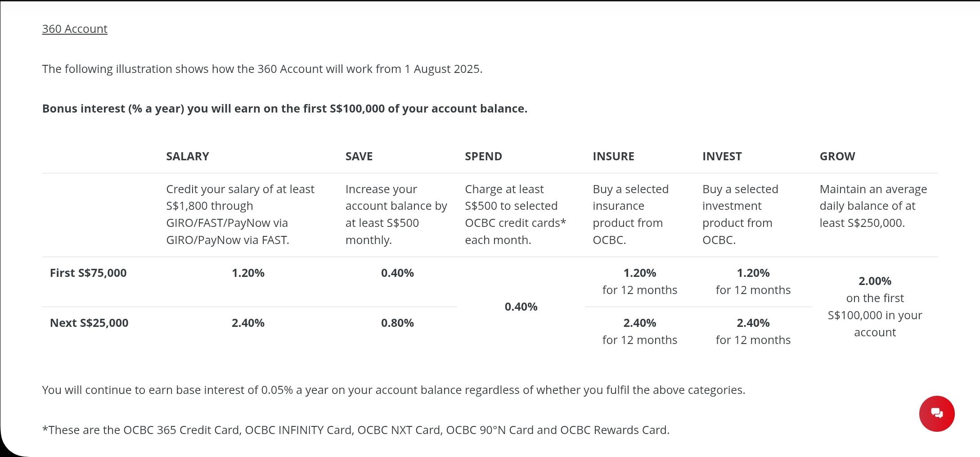Switch to the 360 Account section
The width and height of the screenshot is (980, 457).
(x=75, y=28)
